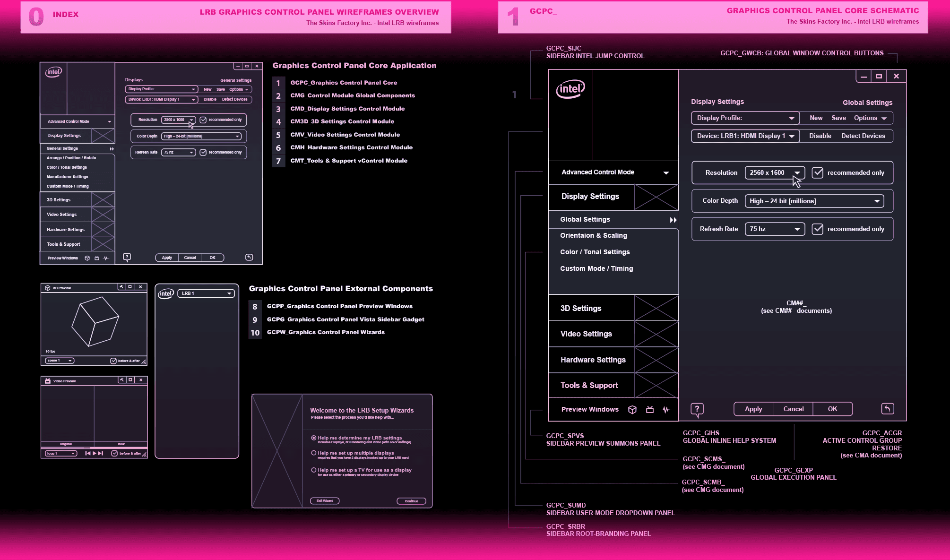Select 'Help me set up multiple displays' radio
This screenshot has width=950, height=560.
(x=314, y=453)
